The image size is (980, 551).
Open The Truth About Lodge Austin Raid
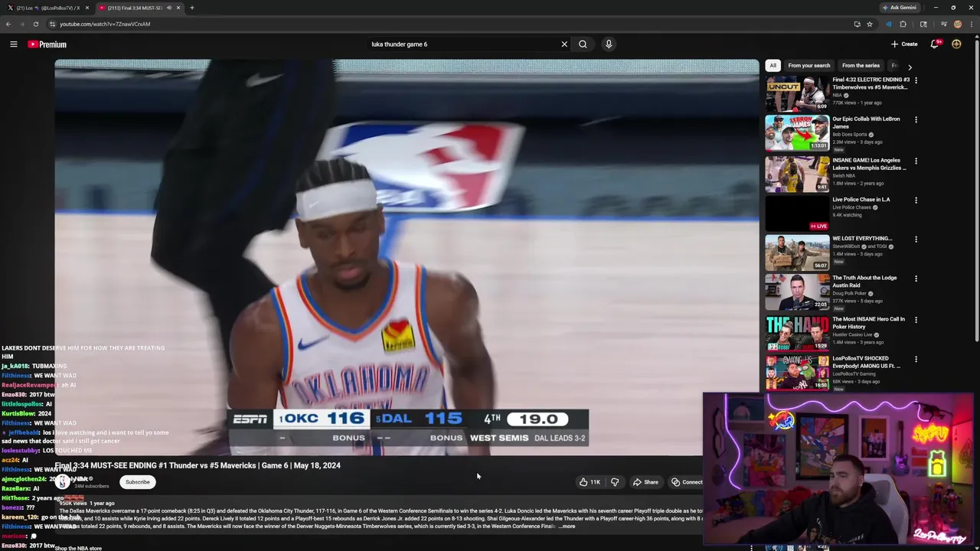pos(864,282)
